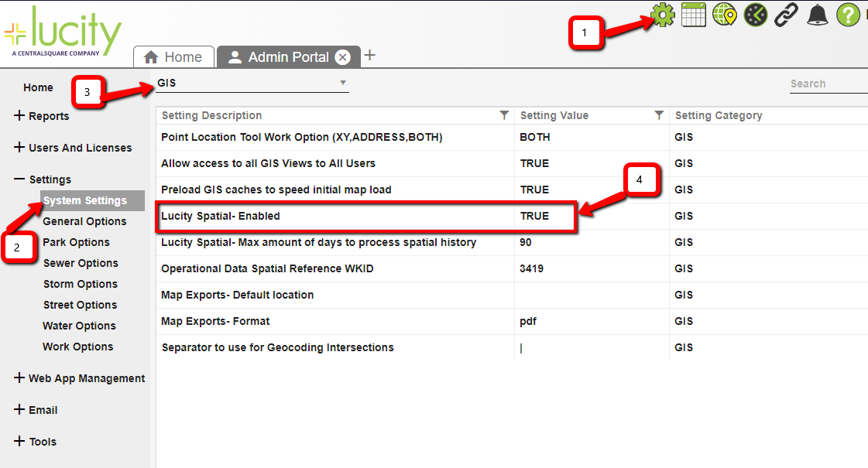
Task: Add a new tab with plus icon
Action: click(x=370, y=56)
